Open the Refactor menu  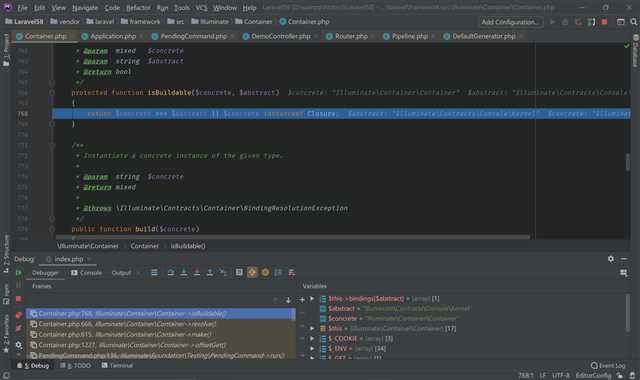pos(138,8)
